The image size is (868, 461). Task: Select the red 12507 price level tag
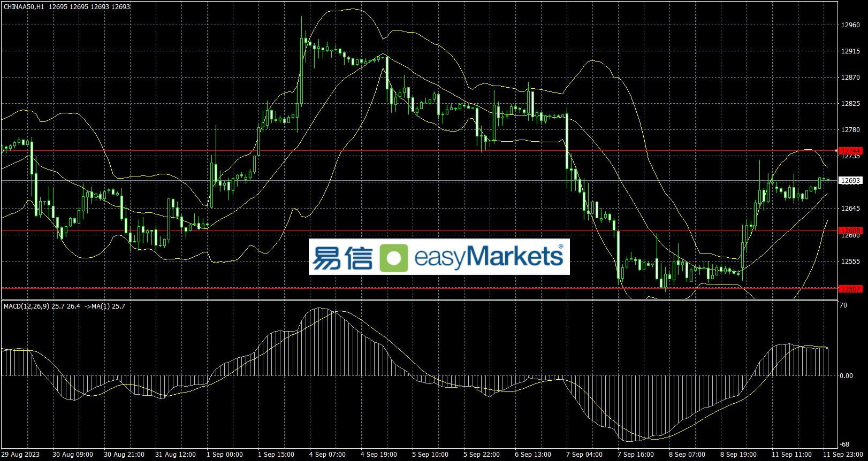(850, 289)
